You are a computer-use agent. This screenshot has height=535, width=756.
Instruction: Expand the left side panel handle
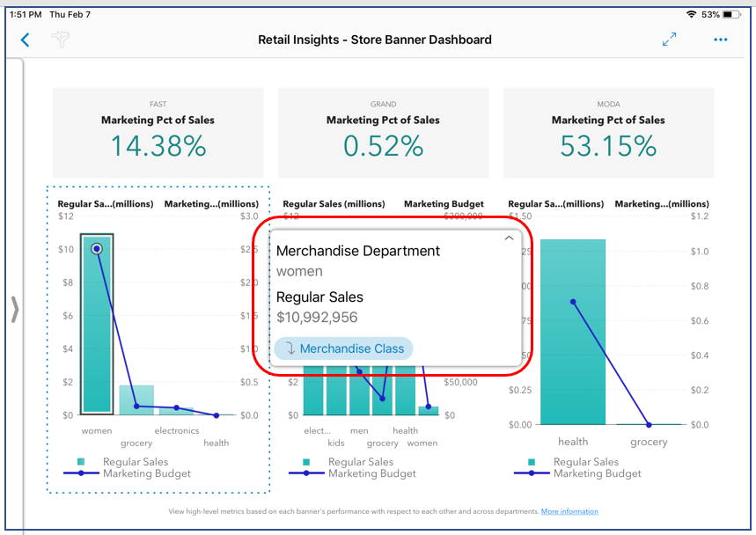14,310
